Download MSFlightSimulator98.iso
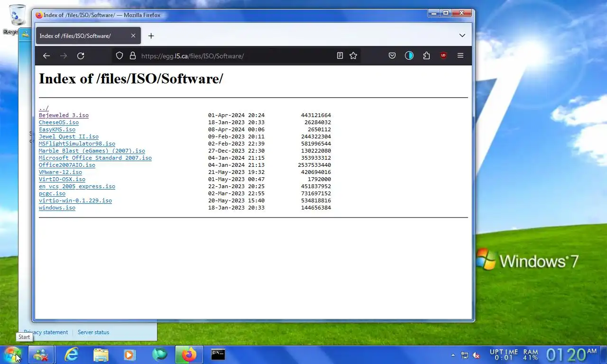Screen dimensions: 607x364 (77, 144)
